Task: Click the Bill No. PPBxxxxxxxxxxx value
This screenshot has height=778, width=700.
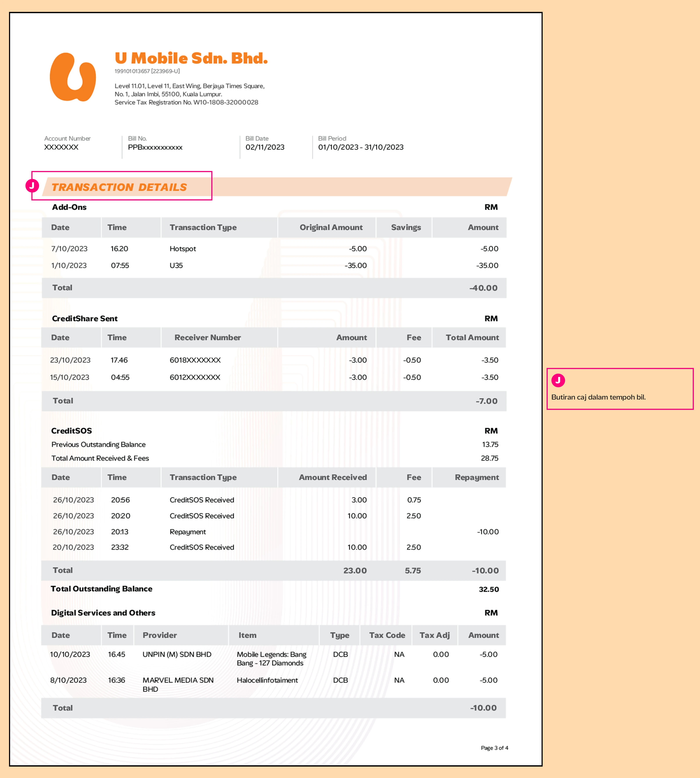Action: tap(155, 147)
